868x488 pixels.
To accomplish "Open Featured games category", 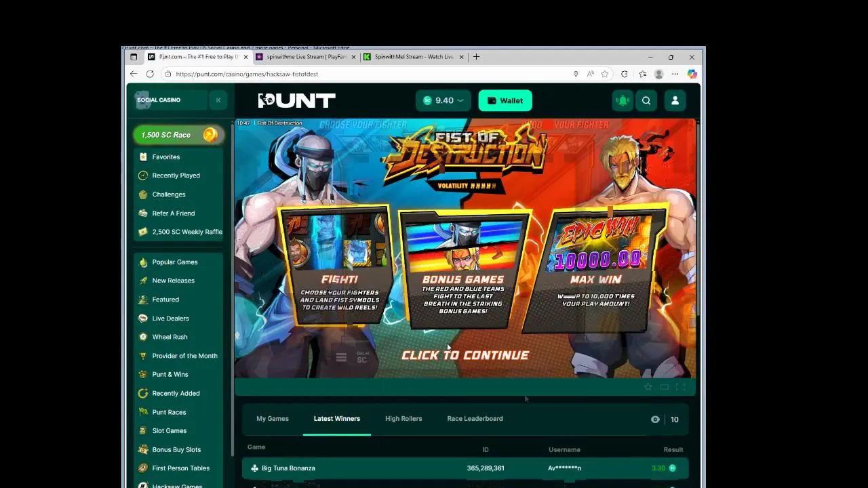I will [165, 300].
